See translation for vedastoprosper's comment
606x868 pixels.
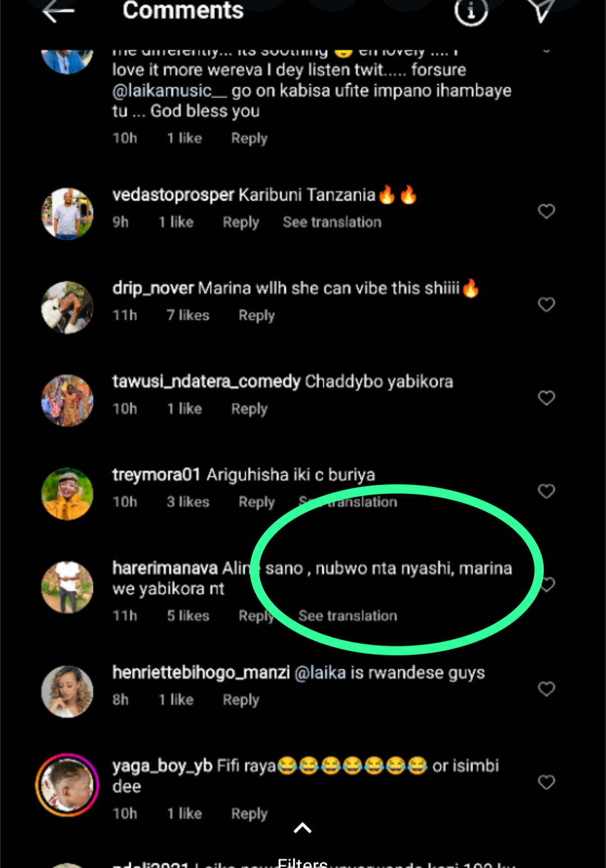point(332,222)
